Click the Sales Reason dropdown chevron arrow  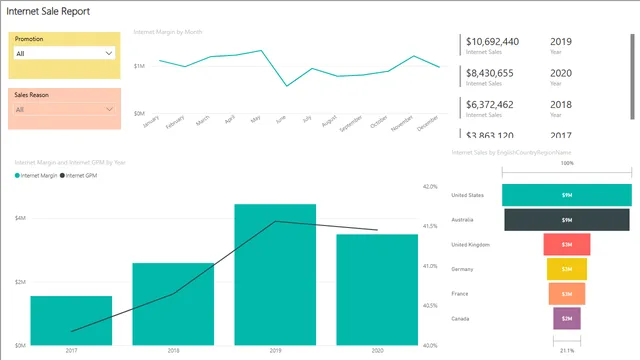pos(109,109)
